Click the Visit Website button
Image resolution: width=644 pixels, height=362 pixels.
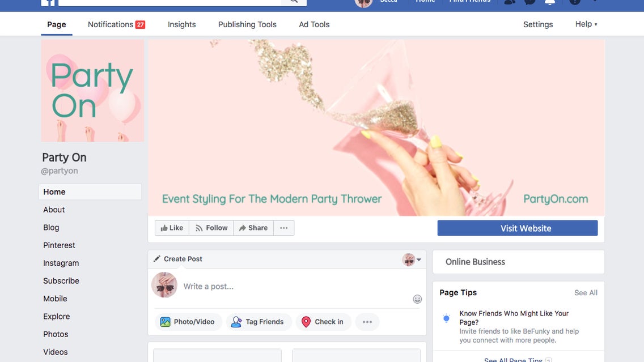point(518,228)
